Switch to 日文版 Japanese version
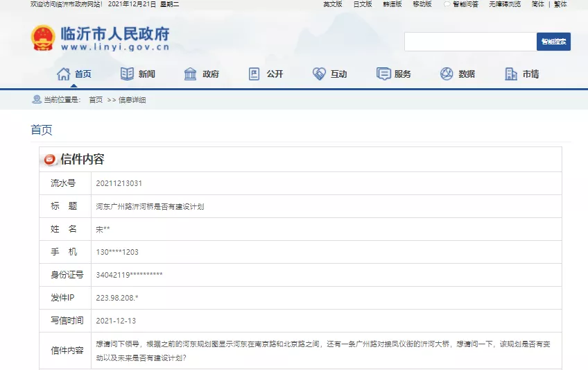588x370 pixels. (x=363, y=4)
